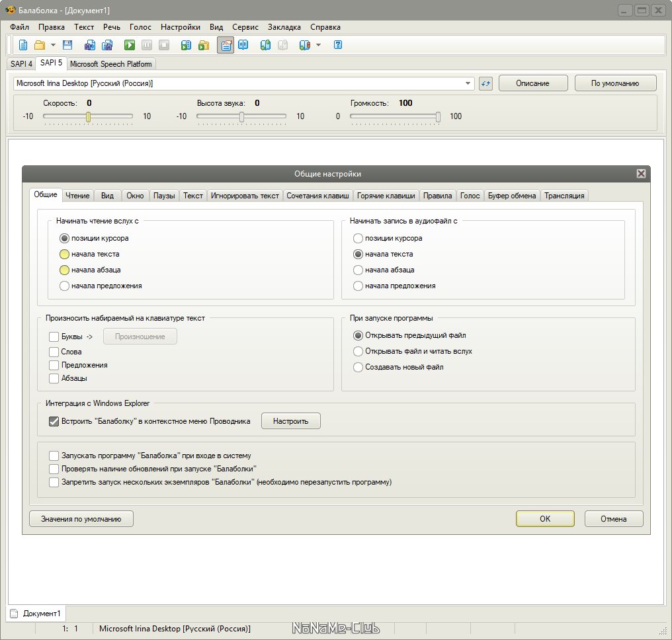Click the named bookmarks icon
Screen dimensions: 672x640
[305, 45]
